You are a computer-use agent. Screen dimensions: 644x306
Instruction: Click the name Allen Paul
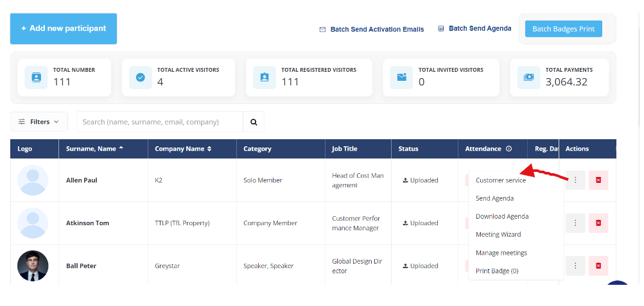[x=82, y=180]
